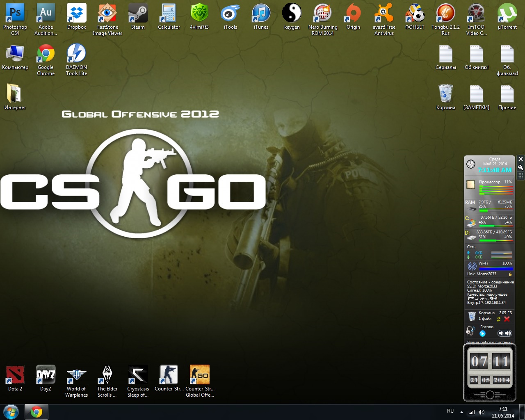Toggle the RU input language indicator

point(450,411)
